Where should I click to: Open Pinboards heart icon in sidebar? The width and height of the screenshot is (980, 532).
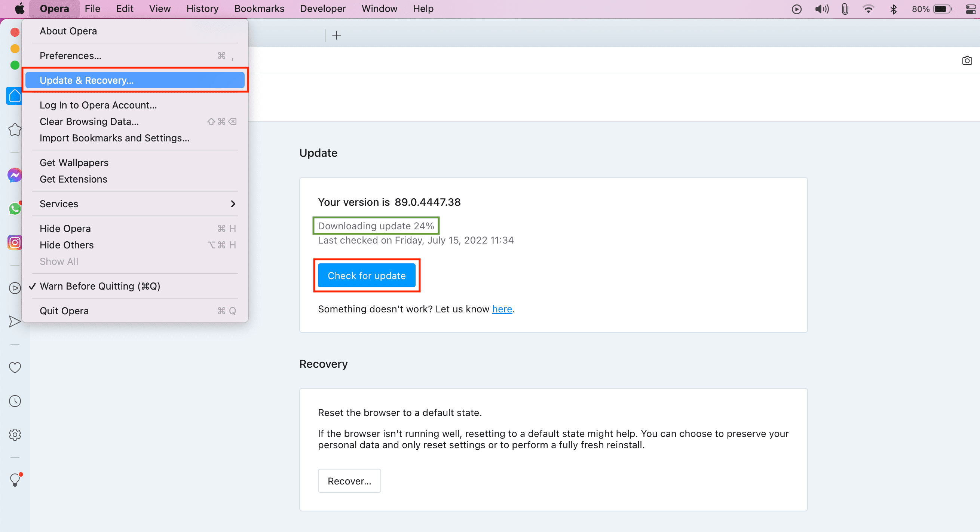[x=15, y=367]
